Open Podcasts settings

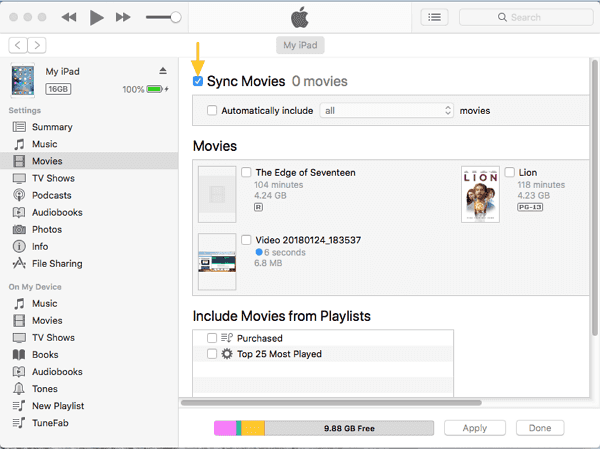coord(52,195)
